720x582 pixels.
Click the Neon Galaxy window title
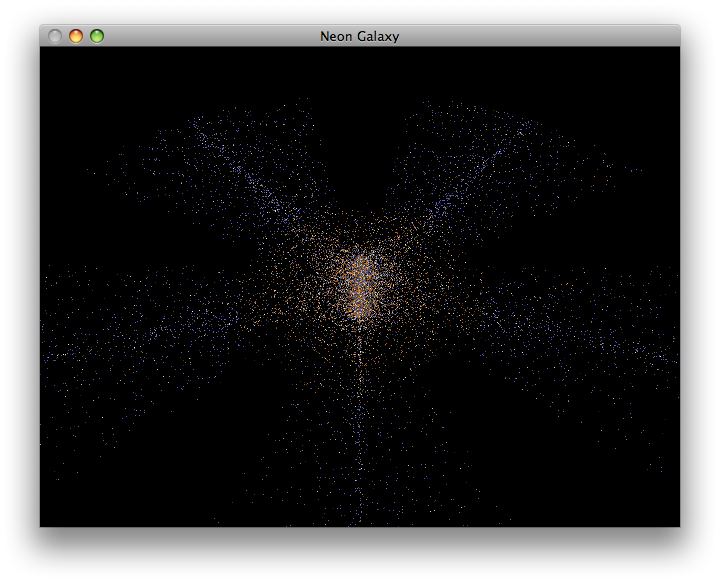point(360,36)
